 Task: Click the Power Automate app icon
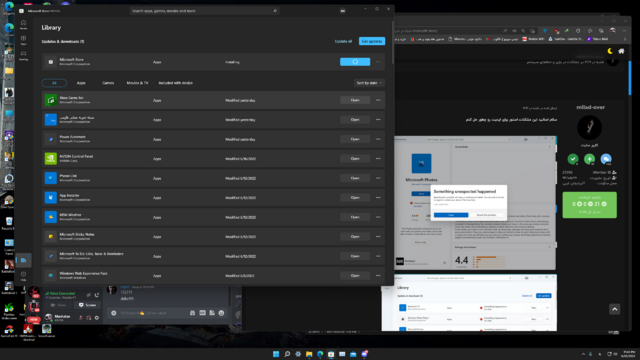pyautogui.click(x=51, y=139)
